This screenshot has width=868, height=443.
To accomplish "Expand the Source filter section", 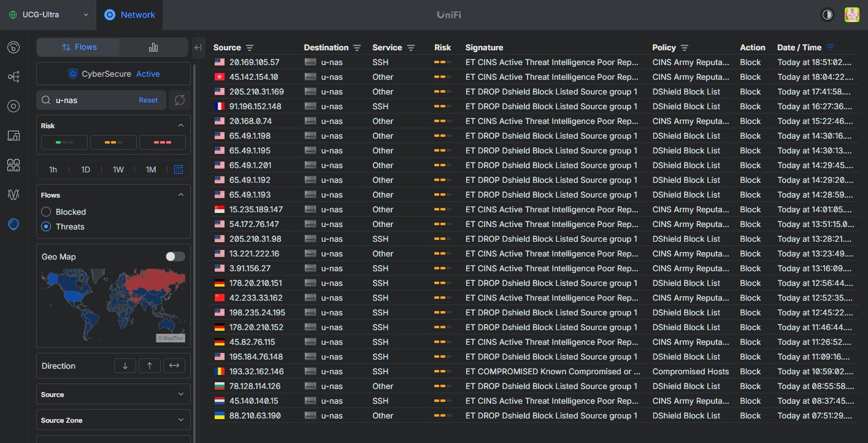I will [113, 395].
